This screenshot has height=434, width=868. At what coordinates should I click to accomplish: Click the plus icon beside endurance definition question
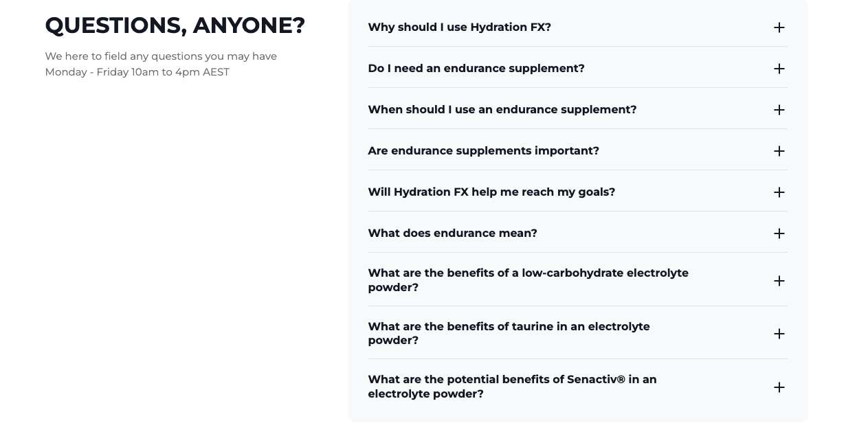(x=779, y=233)
